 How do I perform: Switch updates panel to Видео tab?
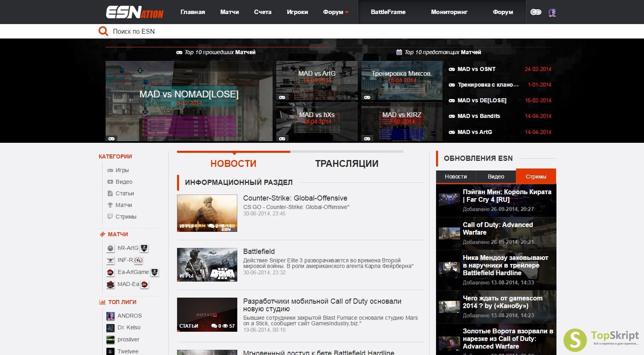click(x=496, y=176)
